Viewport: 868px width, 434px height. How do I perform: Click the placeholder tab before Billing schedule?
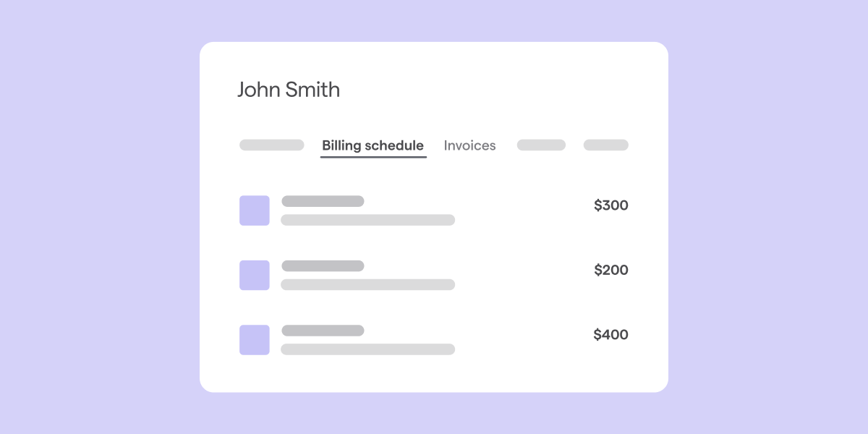(271, 145)
